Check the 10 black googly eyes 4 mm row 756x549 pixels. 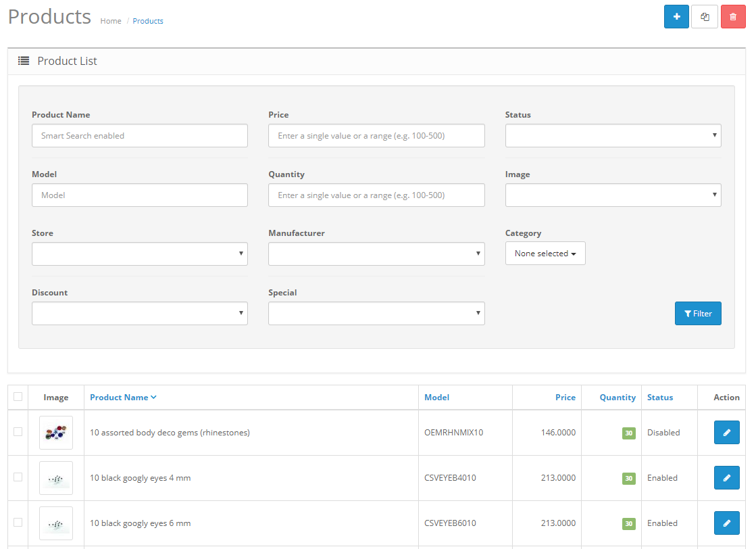pyautogui.click(x=18, y=477)
